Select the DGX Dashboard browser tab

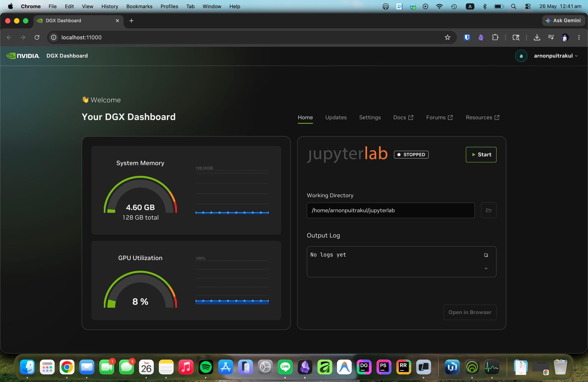[x=78, y=21]
